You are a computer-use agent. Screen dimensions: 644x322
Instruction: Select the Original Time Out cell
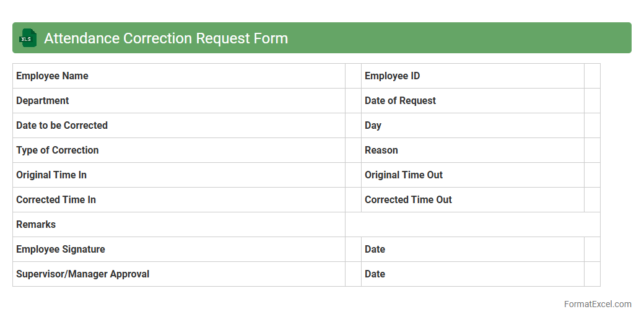(x=472, y=175)
